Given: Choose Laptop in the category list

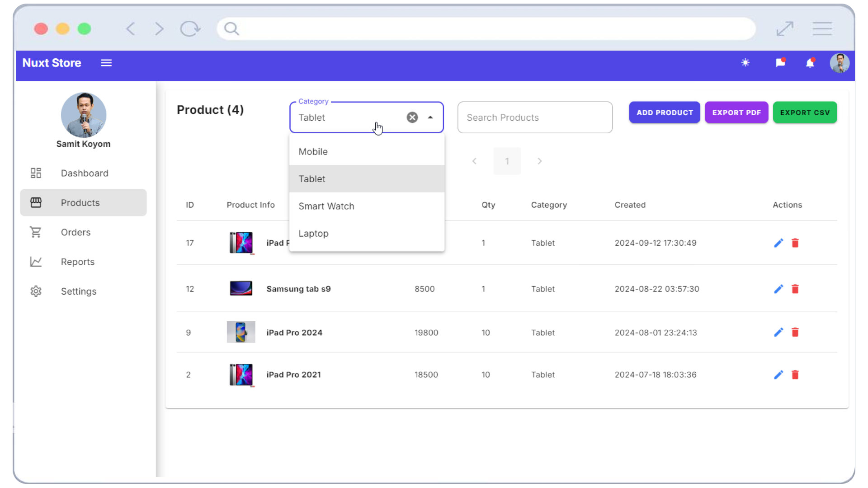Looking at the screenshot, I should pyautogui.click(x=367, y=234).
